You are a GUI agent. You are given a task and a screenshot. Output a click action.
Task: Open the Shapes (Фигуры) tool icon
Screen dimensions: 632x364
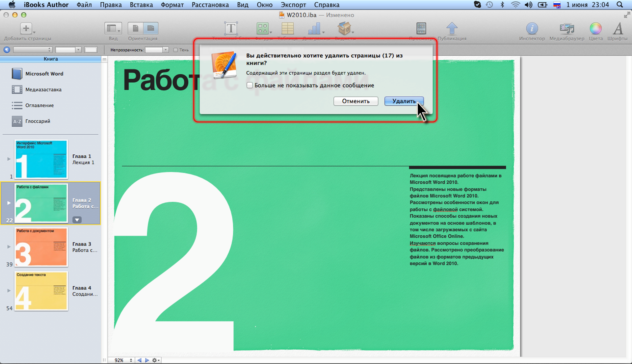263,28
